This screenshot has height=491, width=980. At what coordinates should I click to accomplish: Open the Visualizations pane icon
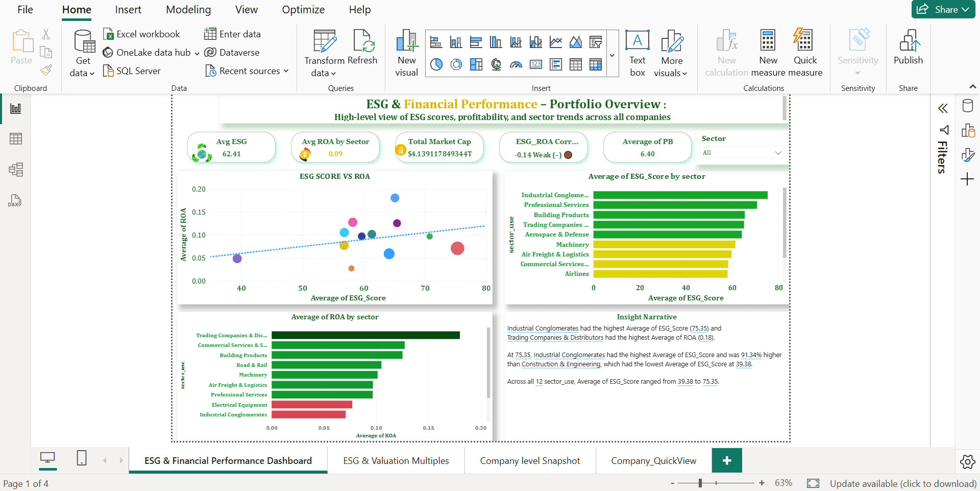tap(968, 130)
